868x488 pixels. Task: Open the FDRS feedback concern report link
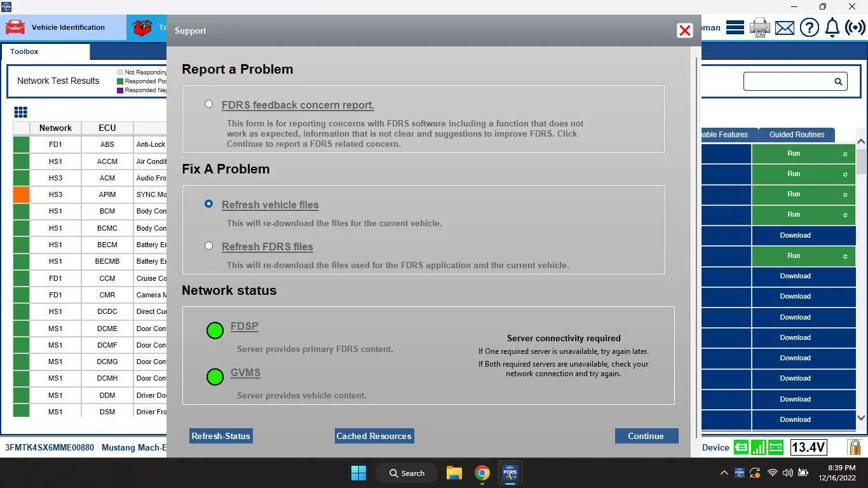pos(298,105)
